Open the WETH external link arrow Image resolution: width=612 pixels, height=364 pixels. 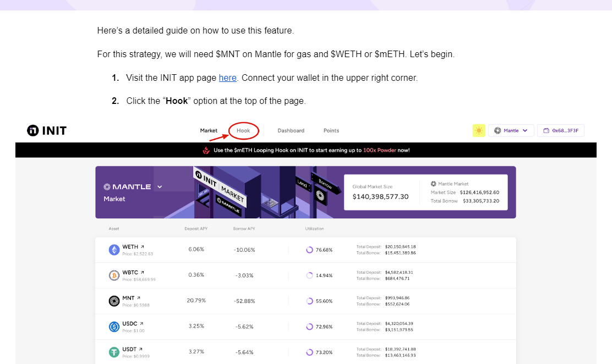click(143, 246)
